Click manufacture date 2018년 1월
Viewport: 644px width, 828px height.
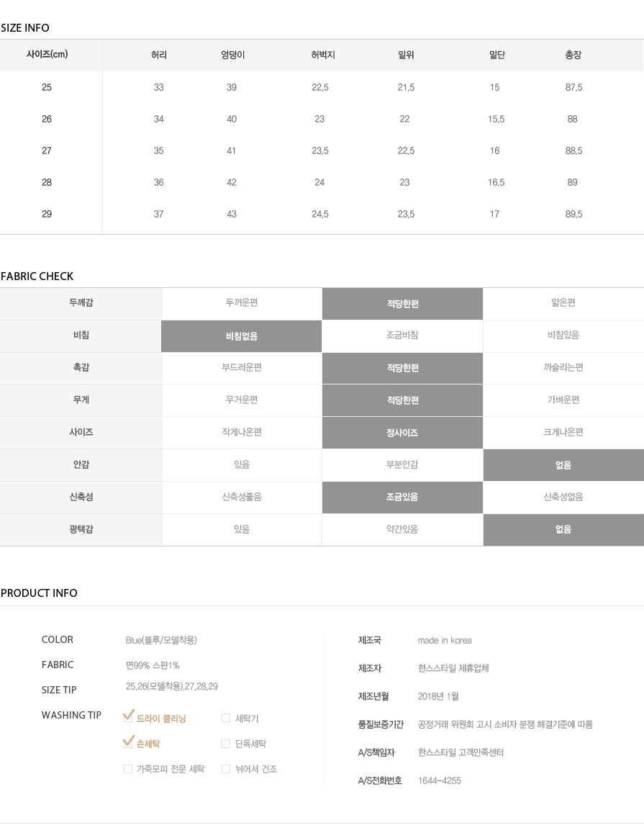(438, 696)
